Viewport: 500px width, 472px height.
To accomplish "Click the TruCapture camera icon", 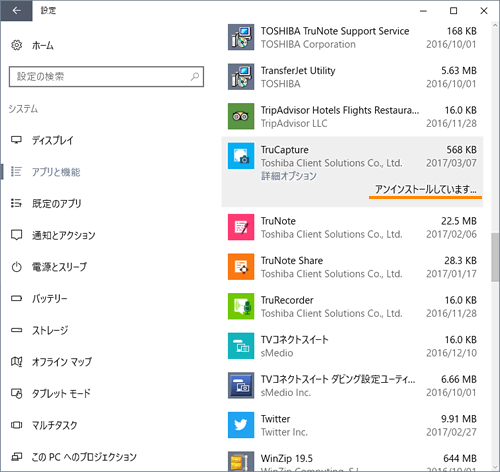I will click(x=241, y=156).
